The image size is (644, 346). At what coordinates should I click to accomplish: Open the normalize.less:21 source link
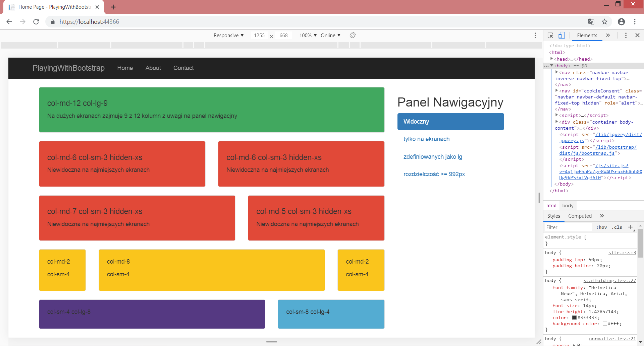click(612, 339)
